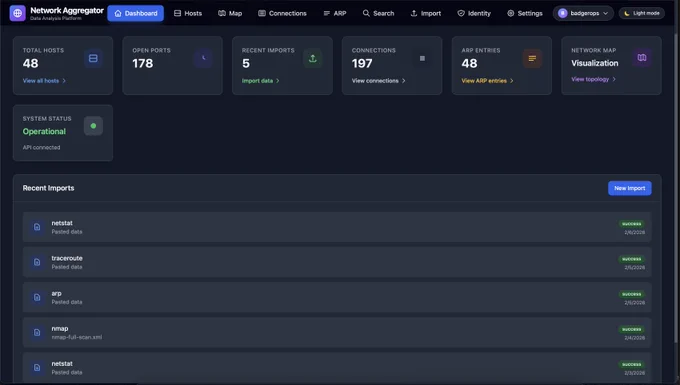680x385 pixels.
Task: Click the Open Ports value 178
Action: (143, 63)
